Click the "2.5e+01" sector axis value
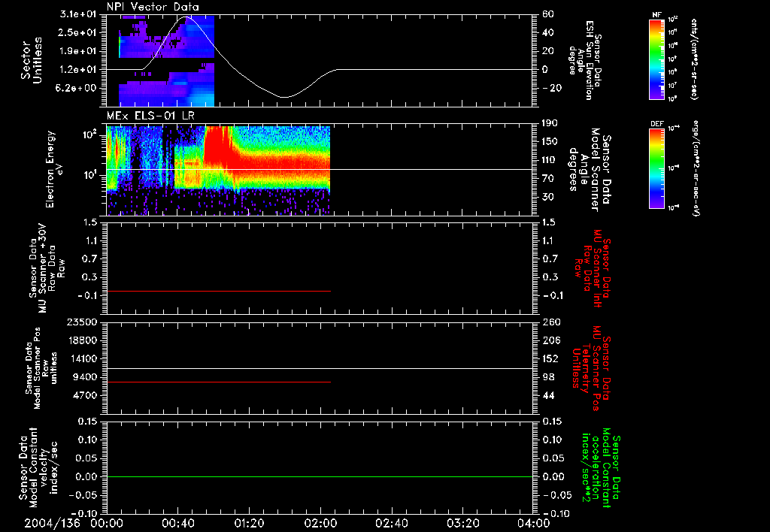Image resolution: width=770 pixels, height=532 pixels. (x=78, y=32)
